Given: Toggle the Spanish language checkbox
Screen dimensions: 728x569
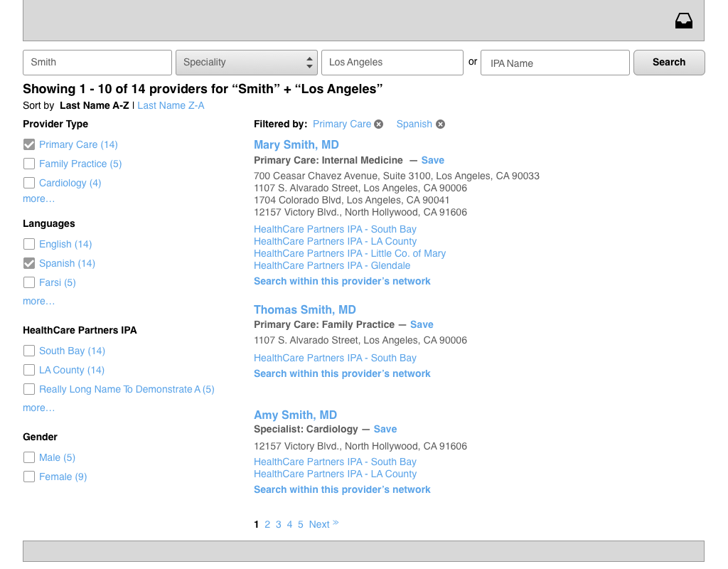Looking at the screenshot, I should click(x=29, y=263).
